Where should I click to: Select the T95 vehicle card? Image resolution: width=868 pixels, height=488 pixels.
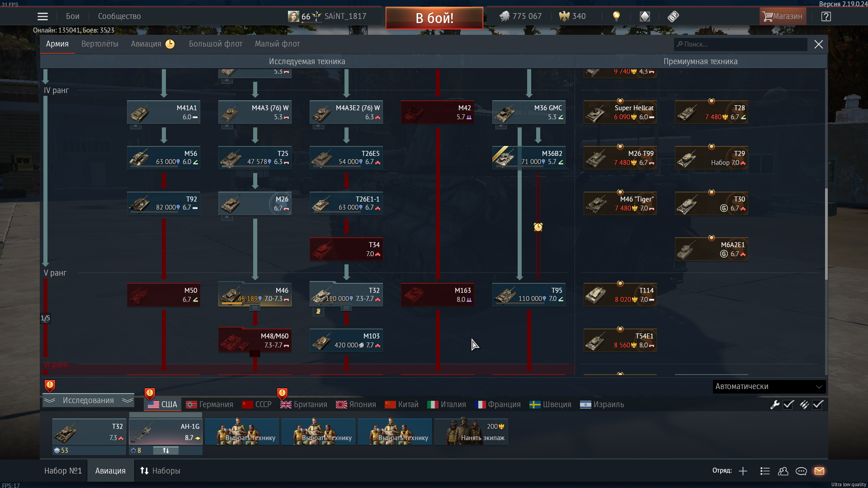click(x=529, y=295)
